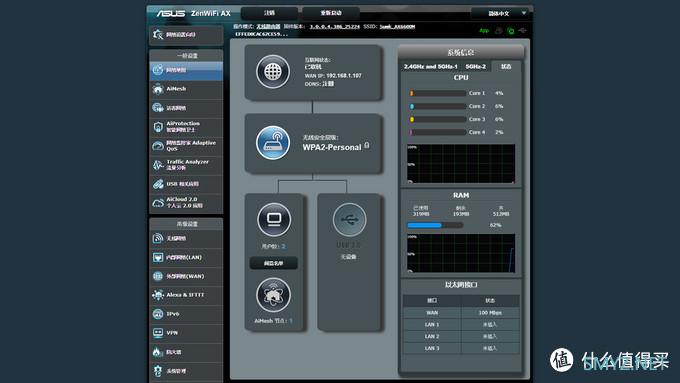680x383 pixels.
Task: Click the Core 4 CPU usage bar
Action: [x=438, y=132]
